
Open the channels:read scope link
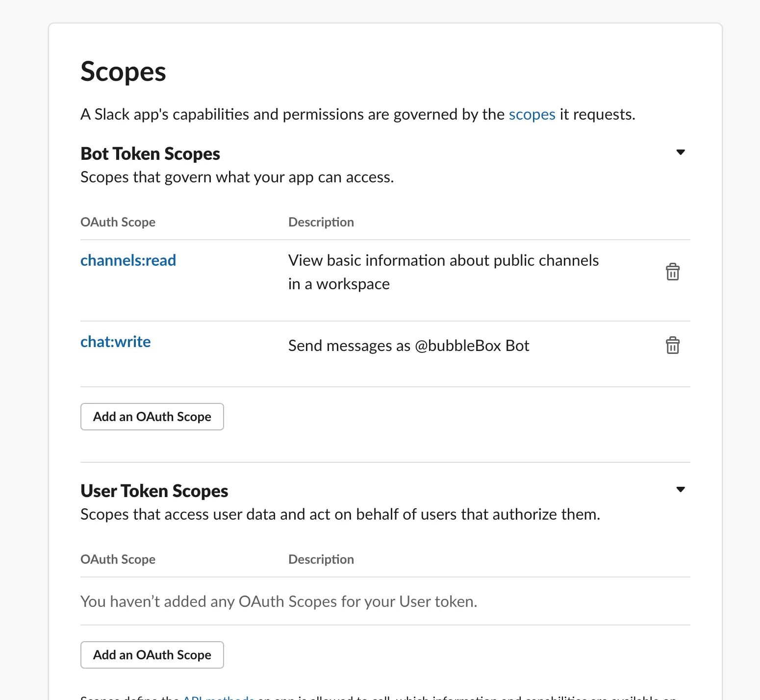[x=128, y=260]
